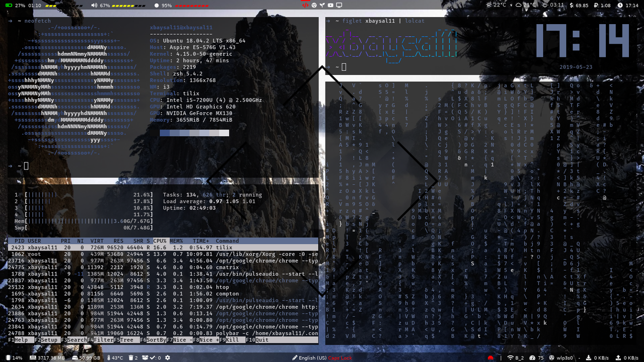Select the pulseaudio process row PID 1788
644x362 pixels.
[x=164, y=274]
